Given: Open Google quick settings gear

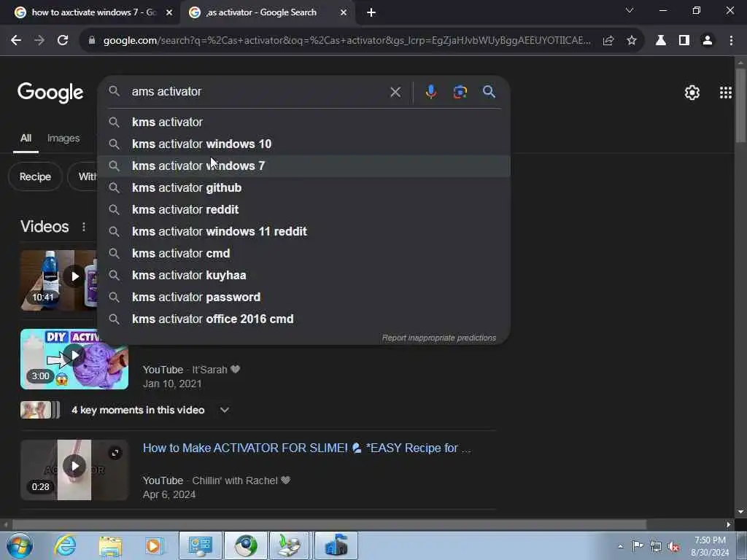Looking at the screenshot, I should point(692,93).
